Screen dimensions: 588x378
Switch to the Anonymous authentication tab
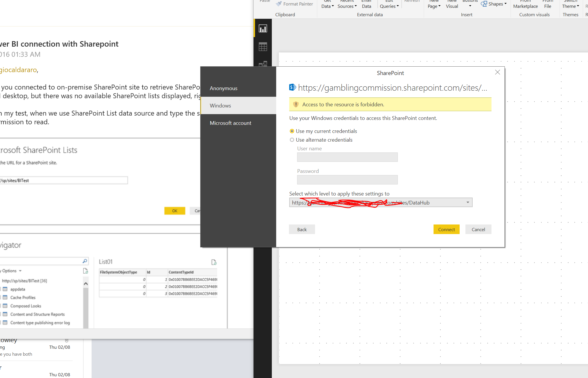[x=238, y=88]
